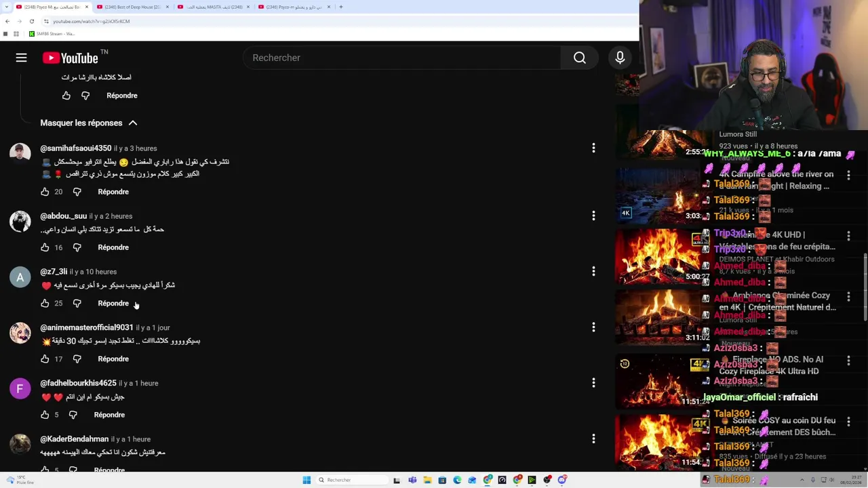868x488 pixels.
Task: Open the SMF86 Stream bookmark
Action: pos(52,34)
